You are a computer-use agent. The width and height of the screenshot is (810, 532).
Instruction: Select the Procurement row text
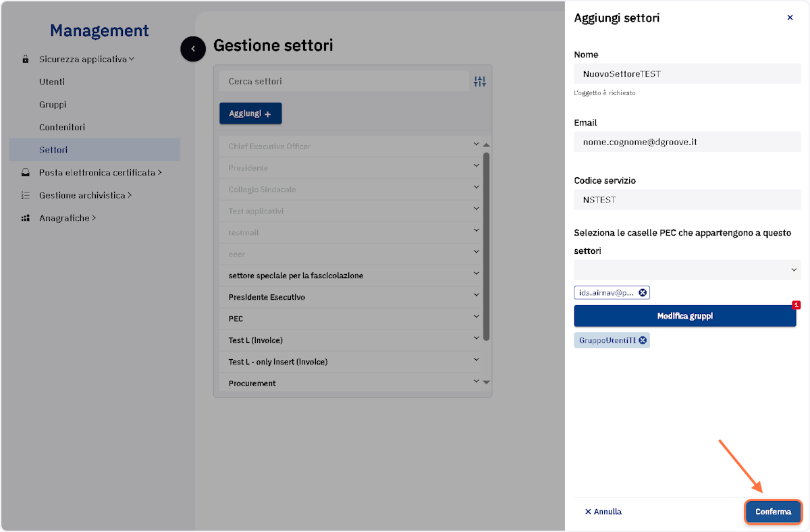[x=252, y=383]
